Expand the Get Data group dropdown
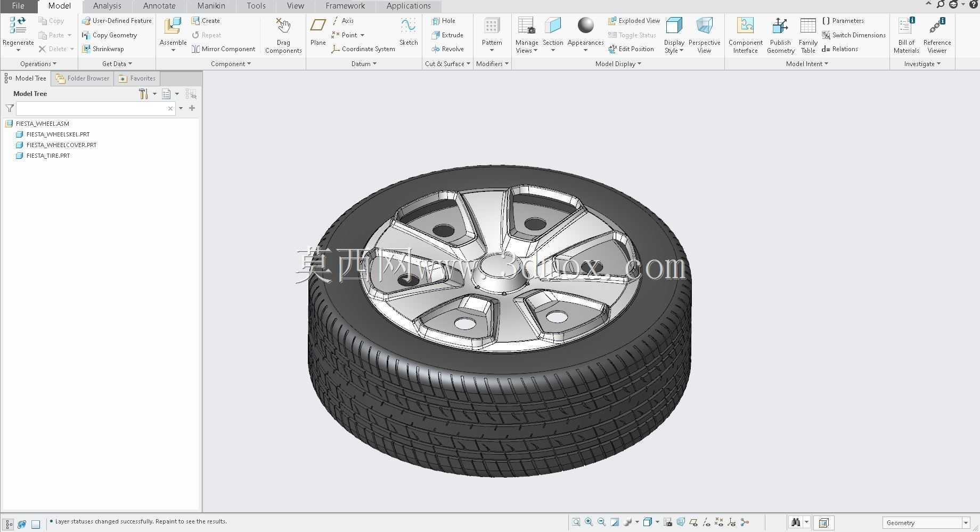The height and width of the screenshot is (532, 980). 117,64
